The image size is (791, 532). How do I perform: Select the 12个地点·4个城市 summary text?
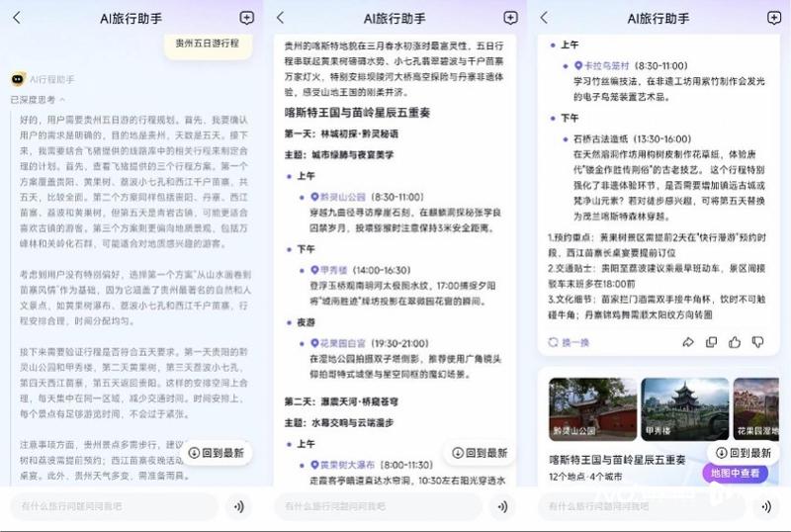585,476
